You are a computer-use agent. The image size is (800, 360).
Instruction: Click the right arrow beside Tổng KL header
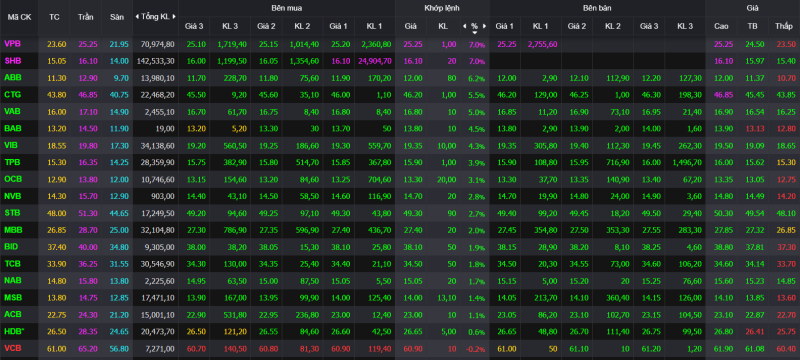click(x=174, y=17)
